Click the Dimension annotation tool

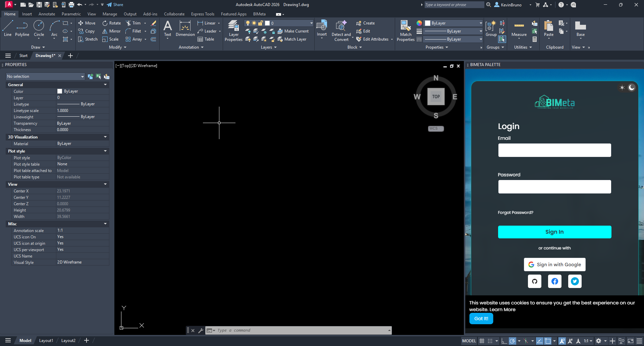click(185, 28)
